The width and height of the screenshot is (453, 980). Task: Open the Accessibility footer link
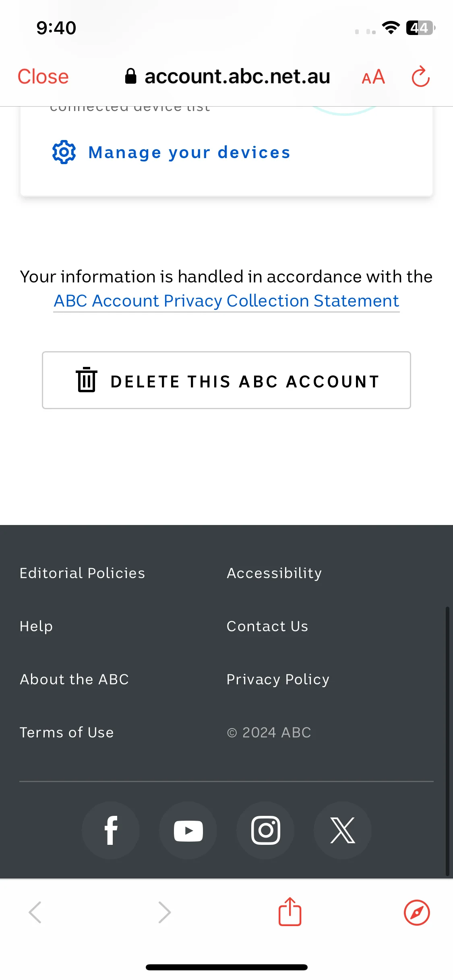pyautogui.click(x=274, y=573)
